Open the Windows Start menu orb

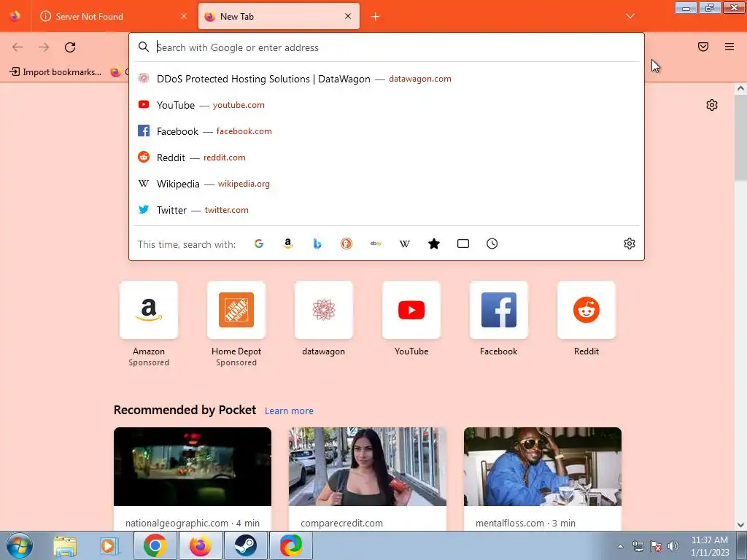click(20, 545)
